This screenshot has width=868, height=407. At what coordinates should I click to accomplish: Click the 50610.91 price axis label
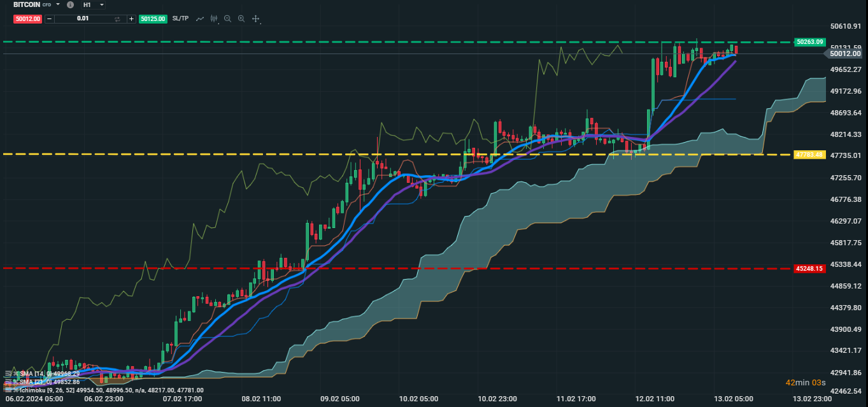click(x=846, y=26)
